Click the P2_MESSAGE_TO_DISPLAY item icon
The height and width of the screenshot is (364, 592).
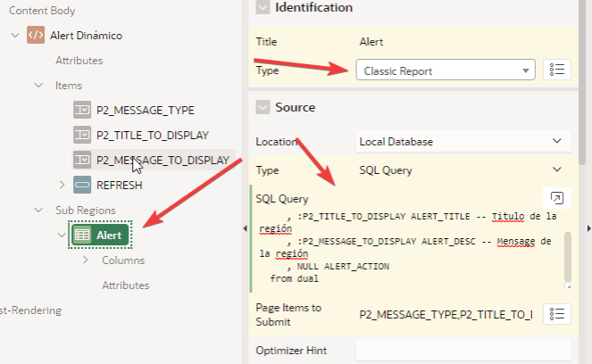coord(82,161)
